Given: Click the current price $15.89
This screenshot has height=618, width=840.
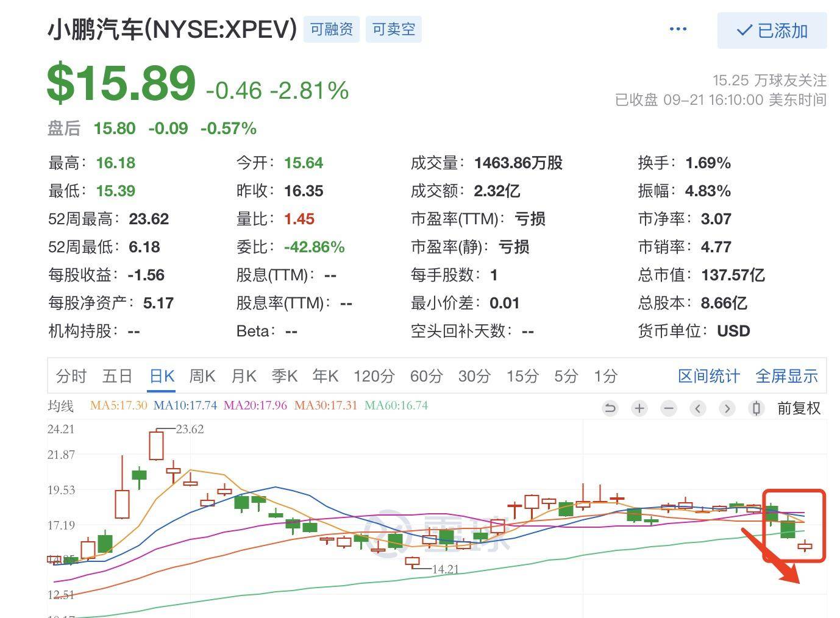Looking at the screenshot, I should (x=121, y=83).
